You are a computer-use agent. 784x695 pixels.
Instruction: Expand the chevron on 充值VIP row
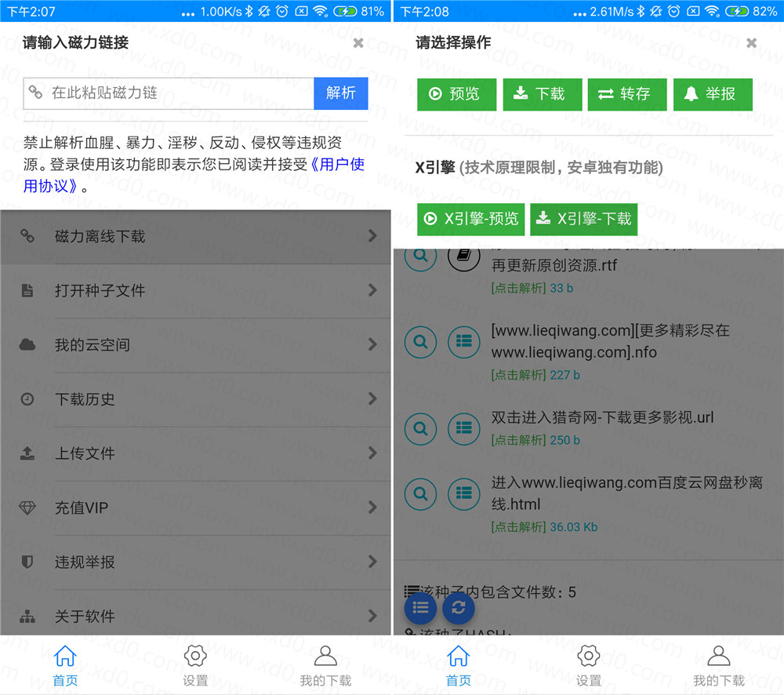coord(372,508)
